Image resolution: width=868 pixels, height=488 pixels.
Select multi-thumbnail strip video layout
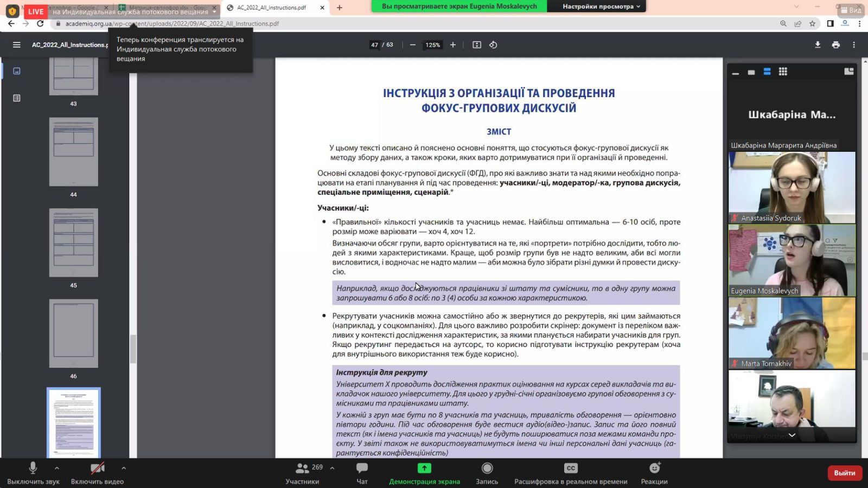click(767, 72)
